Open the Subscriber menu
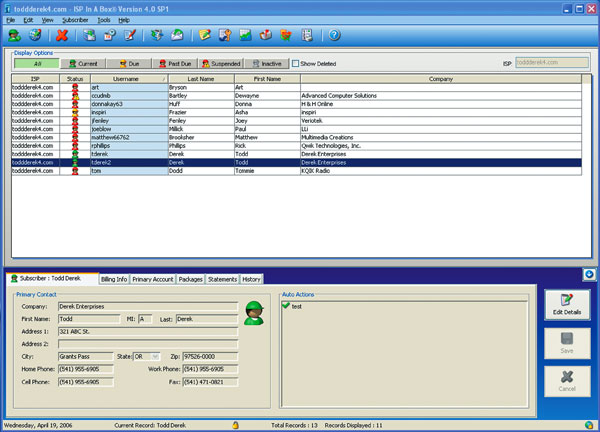Image resolution: width=600 pixels, height=432 pixels. (x=74, y=19)
